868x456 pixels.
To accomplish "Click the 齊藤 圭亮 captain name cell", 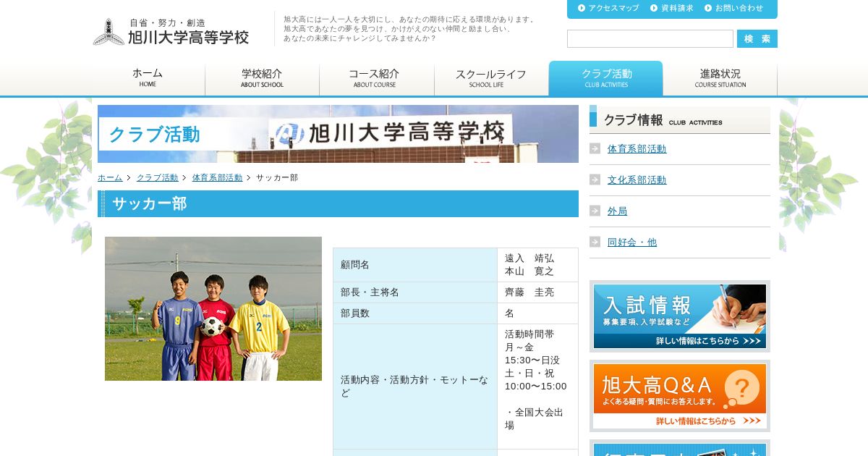I will pyautogui.click(x=537, y=292).
